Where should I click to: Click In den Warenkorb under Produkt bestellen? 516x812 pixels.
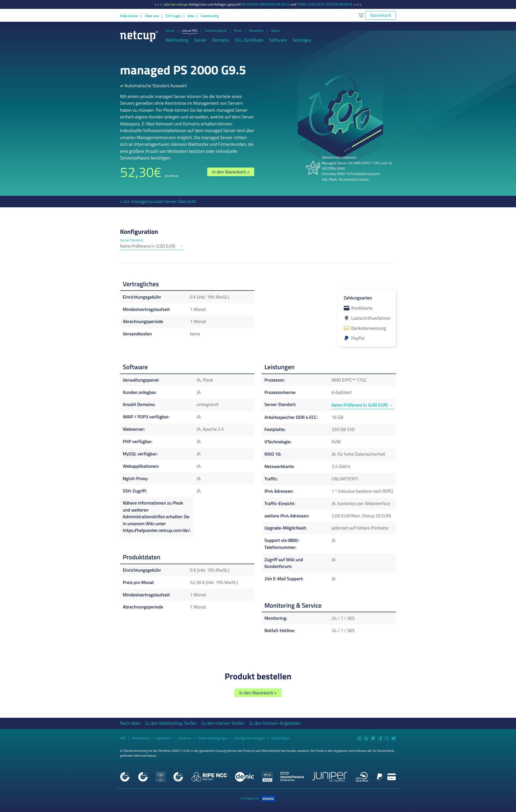point(258,693)
